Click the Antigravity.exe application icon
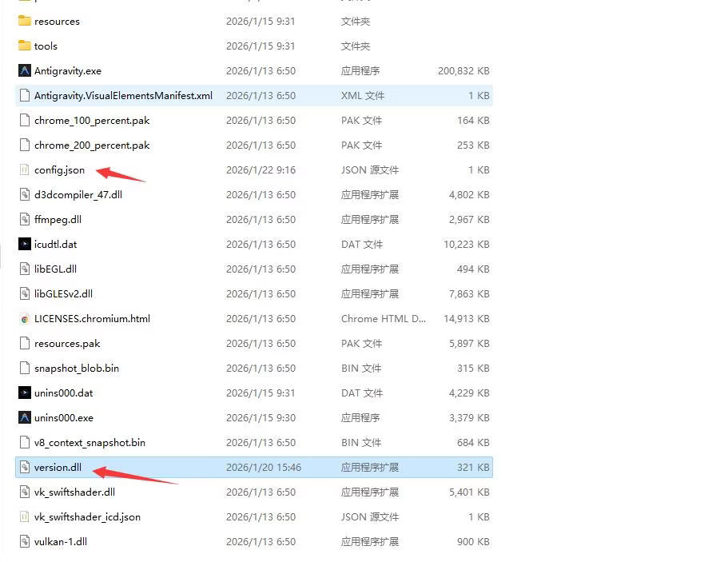 (x=25, y=71)
